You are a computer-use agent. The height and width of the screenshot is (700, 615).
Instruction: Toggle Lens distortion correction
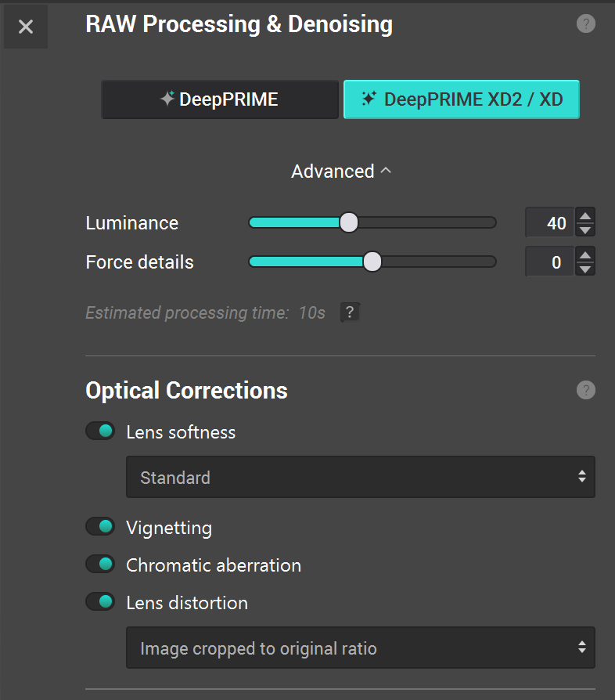coord(100,602)
